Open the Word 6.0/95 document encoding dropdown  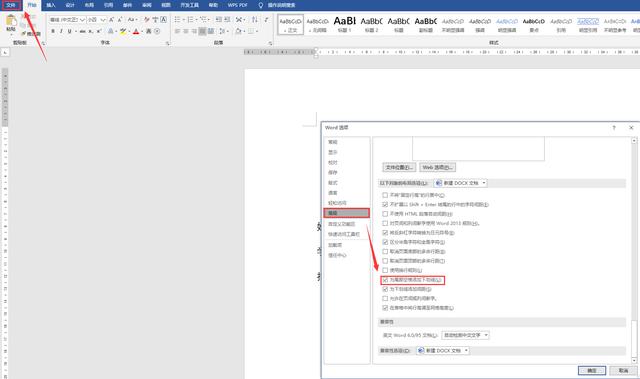(465, 335)
